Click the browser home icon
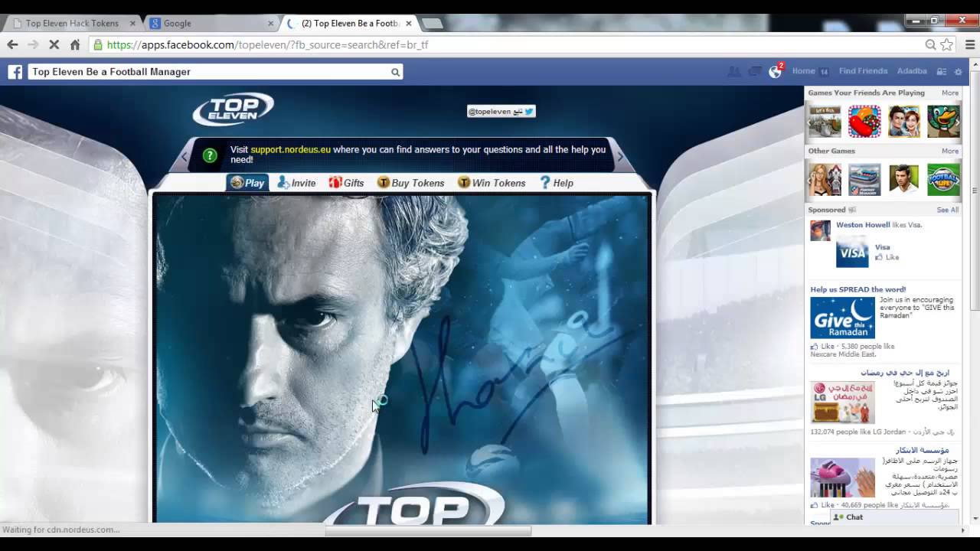This screenshot has width=980, height=551. click(x=74, y=44)
